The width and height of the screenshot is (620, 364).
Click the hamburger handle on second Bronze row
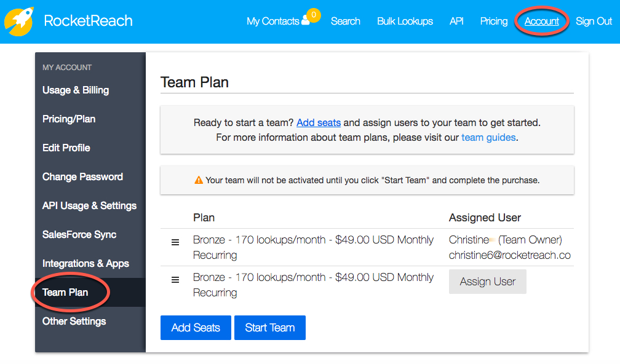[175, 280]
